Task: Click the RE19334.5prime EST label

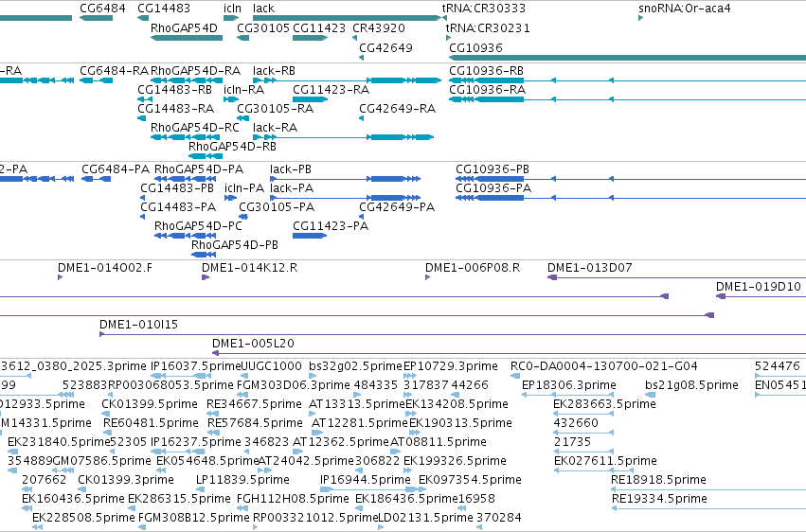Action: pyautogui.click(x=659, y=499)
